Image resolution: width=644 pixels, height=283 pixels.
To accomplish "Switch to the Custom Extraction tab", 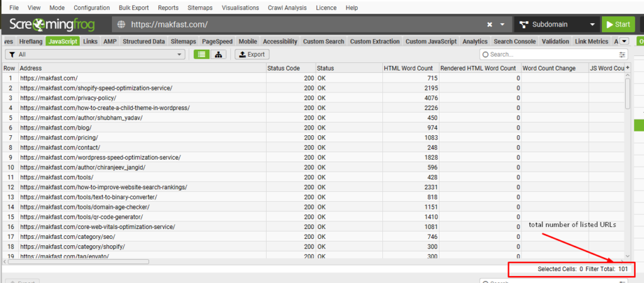I will 375,41.
